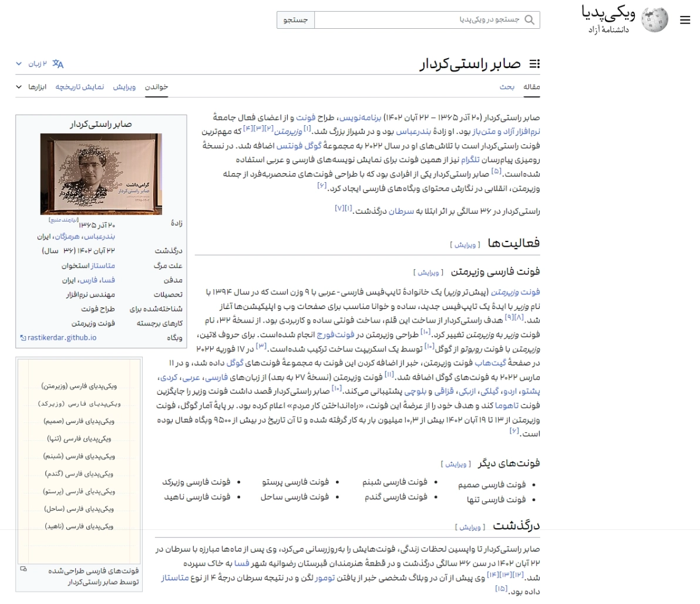The width and height of the screenshot is (700, 604).
Task: Edit the درگذشت section
Action: [470, 528]
